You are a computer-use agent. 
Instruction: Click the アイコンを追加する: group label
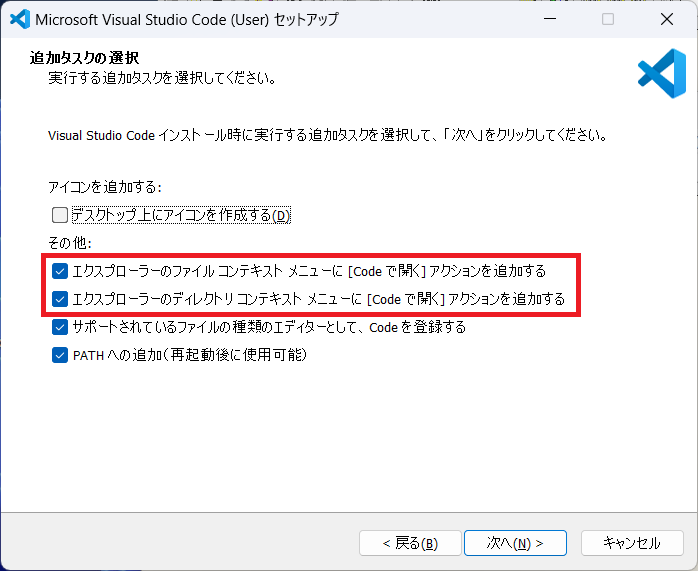coord(104,187)
